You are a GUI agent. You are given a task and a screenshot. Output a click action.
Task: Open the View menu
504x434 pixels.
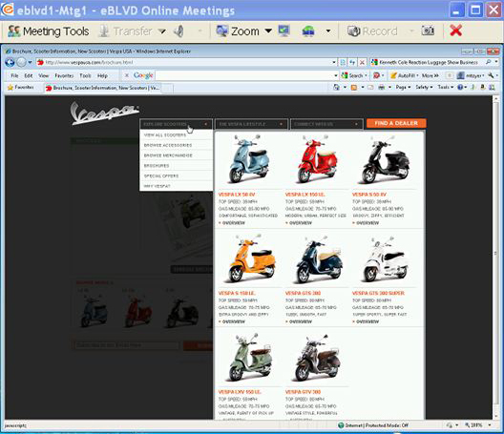click(x=44, y=75)
